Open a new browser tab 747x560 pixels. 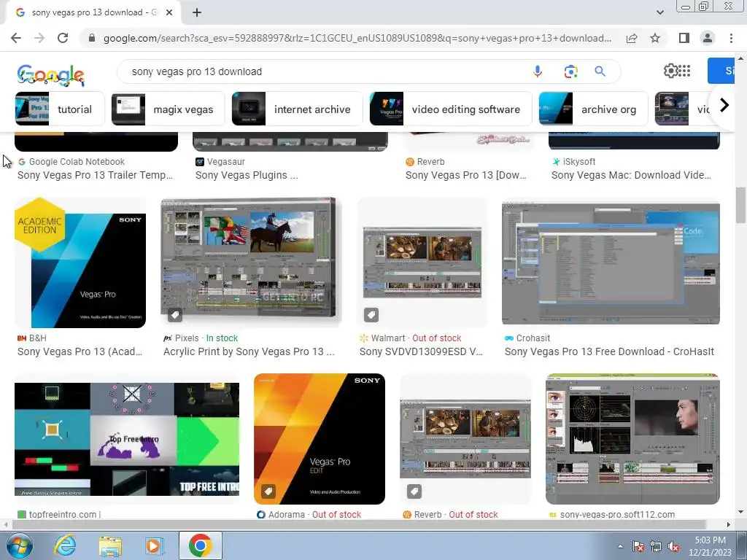point(197,12)
